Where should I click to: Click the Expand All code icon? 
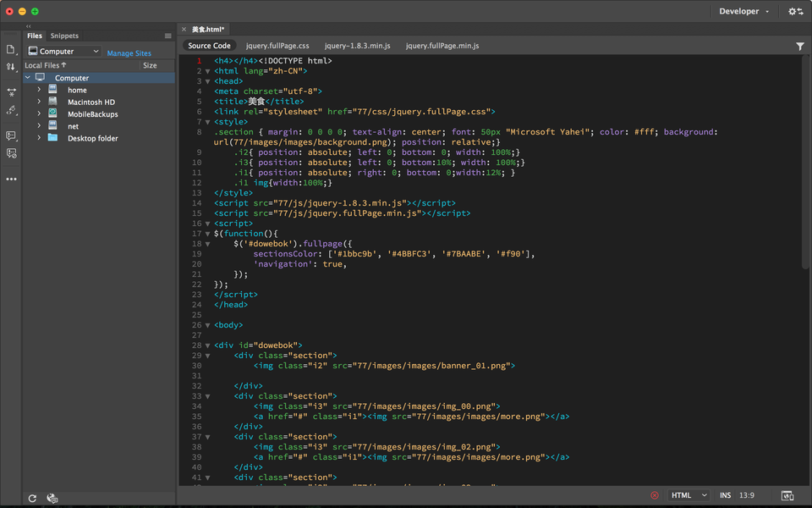tap(11, 92)
